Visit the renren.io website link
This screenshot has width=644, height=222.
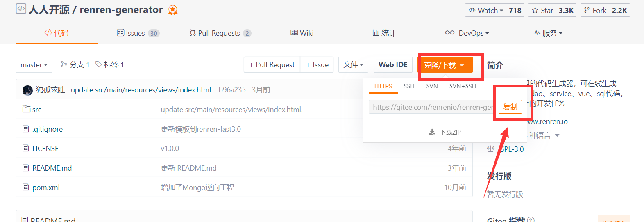pos(547,121)
